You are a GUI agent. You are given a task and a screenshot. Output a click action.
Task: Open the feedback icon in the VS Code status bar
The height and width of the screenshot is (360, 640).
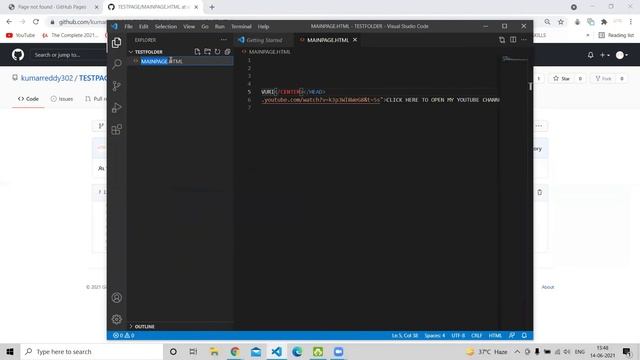click(x=512, y=335)
